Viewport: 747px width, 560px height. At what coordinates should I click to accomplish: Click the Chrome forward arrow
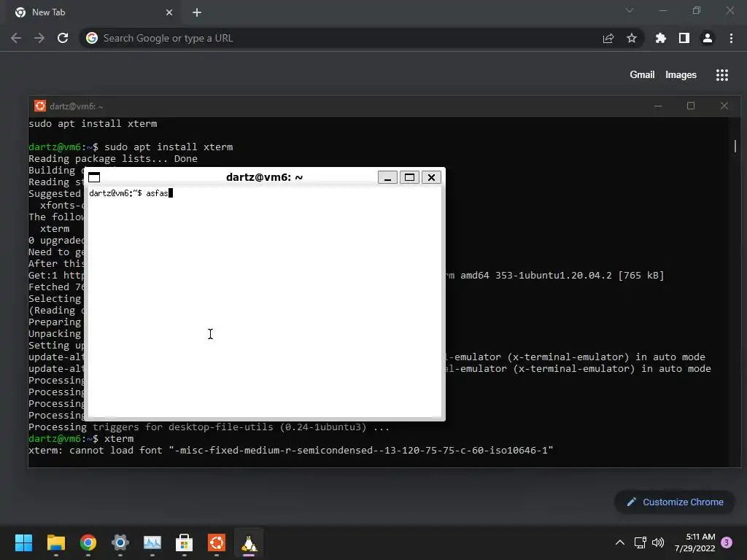39,38
